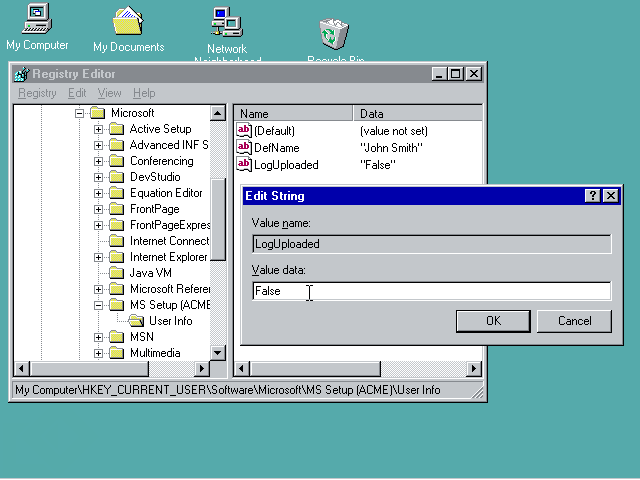Collapse the Microsoft tree node
This screenshot has width=640, height=480.
click(x=80, y=113)
